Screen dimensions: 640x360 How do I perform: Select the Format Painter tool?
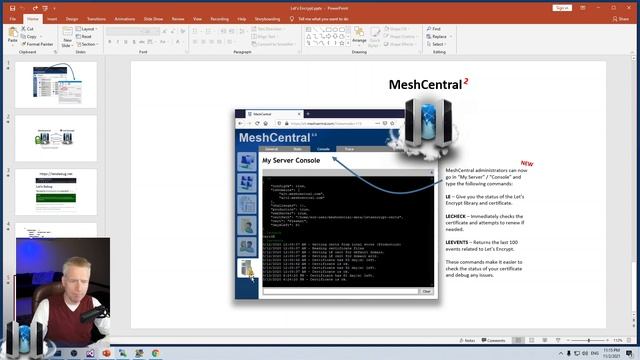(37, 44)
